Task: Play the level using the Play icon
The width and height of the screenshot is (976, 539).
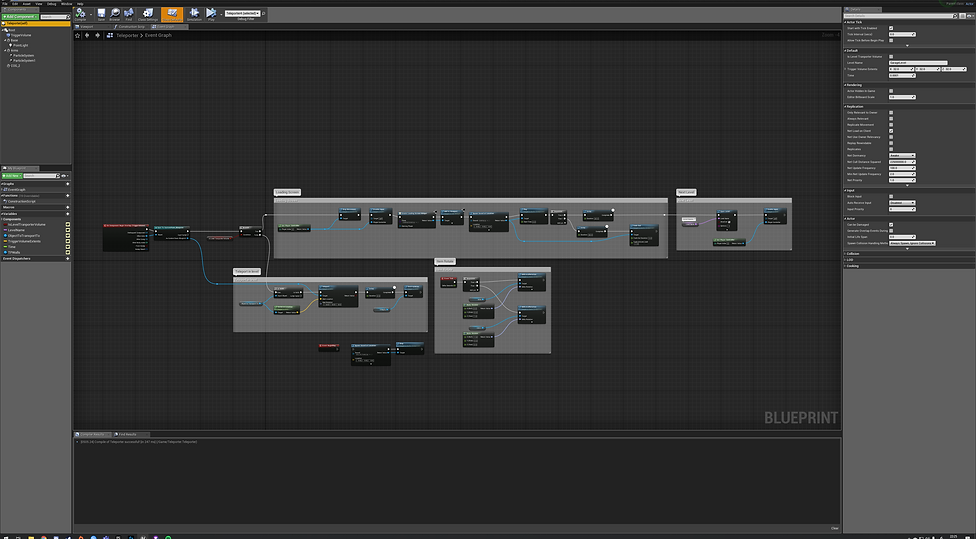Action: click(211, 14)
